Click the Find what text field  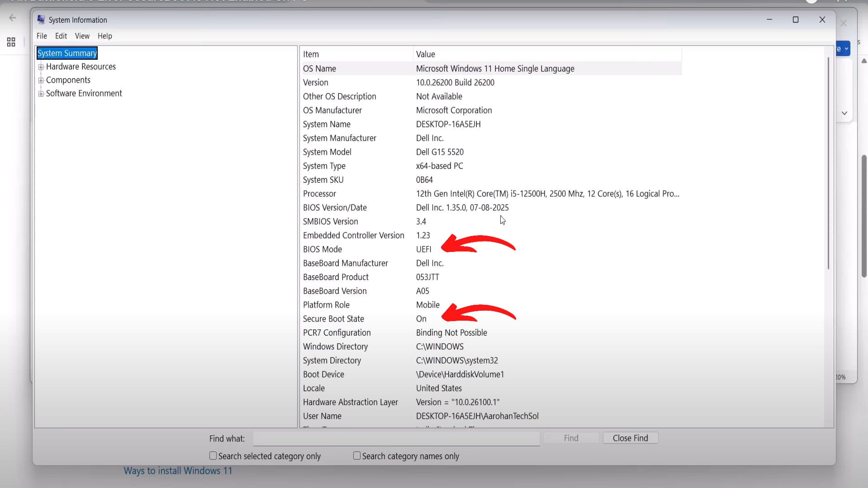click(396, 438)
